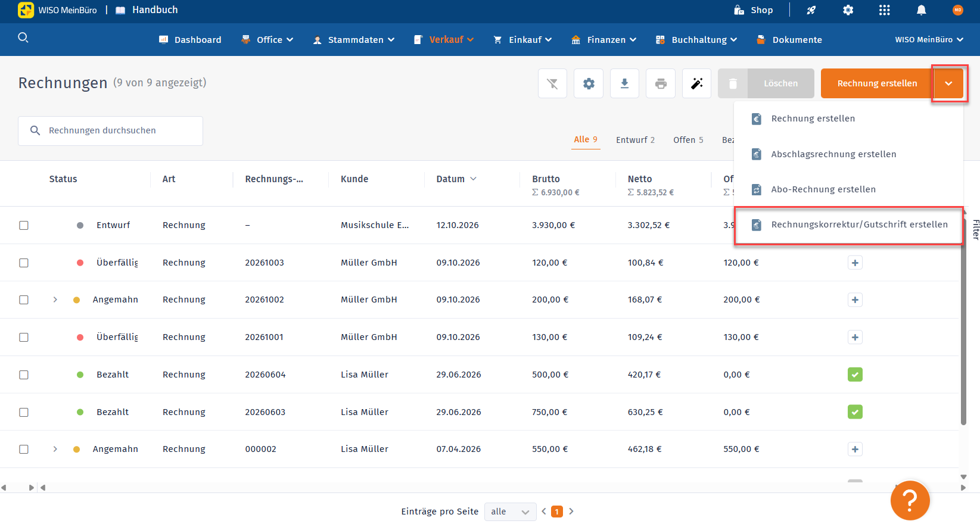Screen dimensions: 980x527
Task: Open the Office menu dropdown
Action: click(267, 40)
